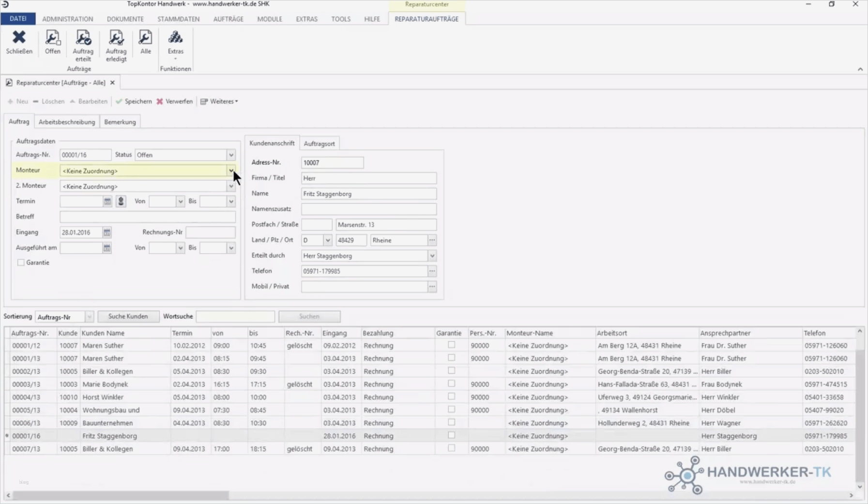Toggle Garantie checkbox for order 00005/13
This screenshot has height=504, width=868.
click(451, 410)
